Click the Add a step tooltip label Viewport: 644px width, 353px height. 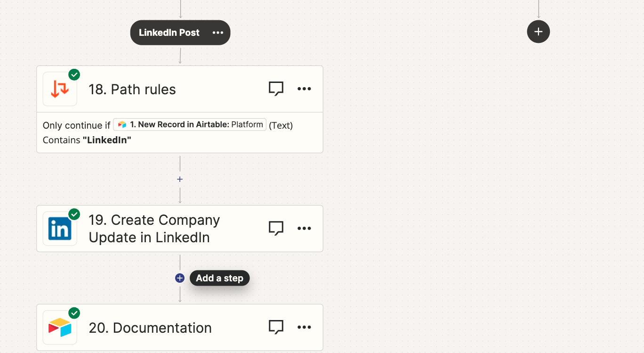coord(219,278)
